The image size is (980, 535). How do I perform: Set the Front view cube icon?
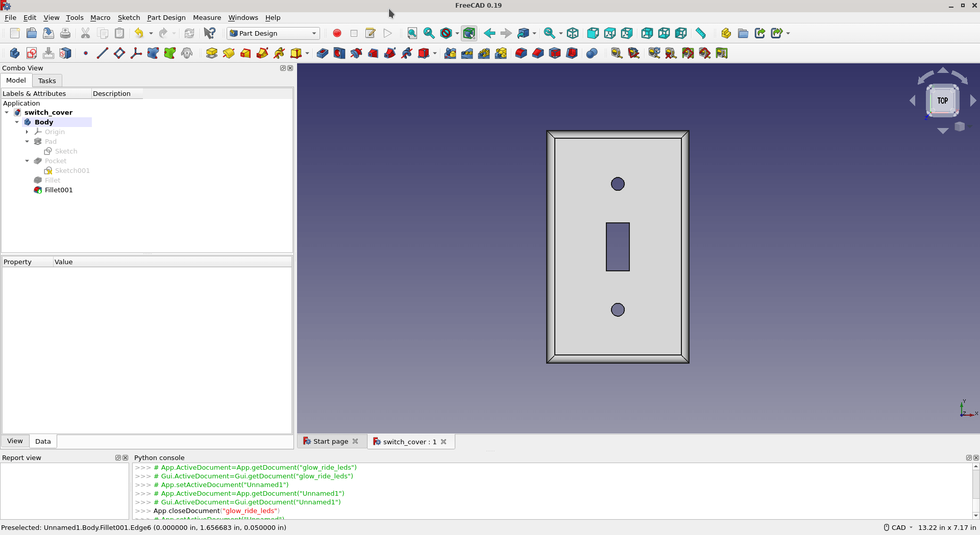tap(593, 33)
